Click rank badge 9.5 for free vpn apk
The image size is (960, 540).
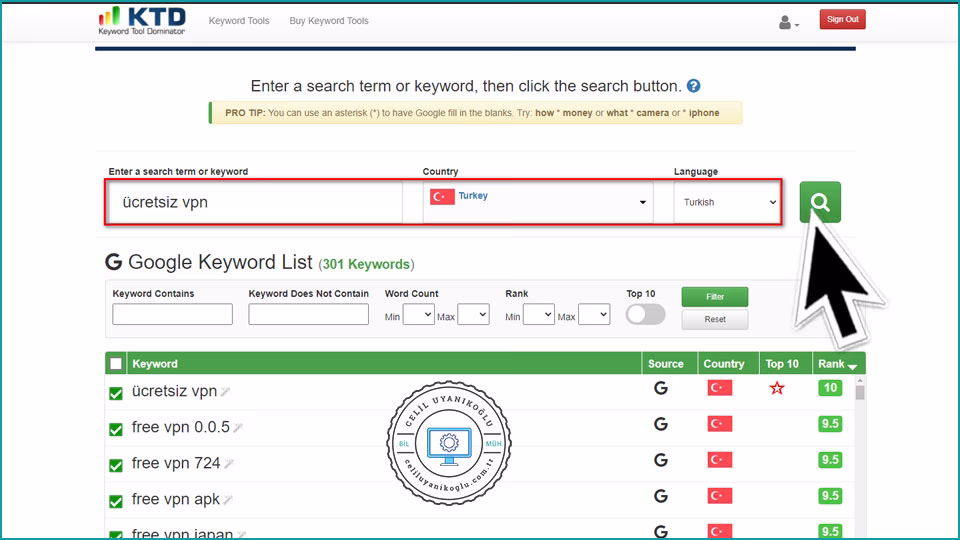pos(830,497)
